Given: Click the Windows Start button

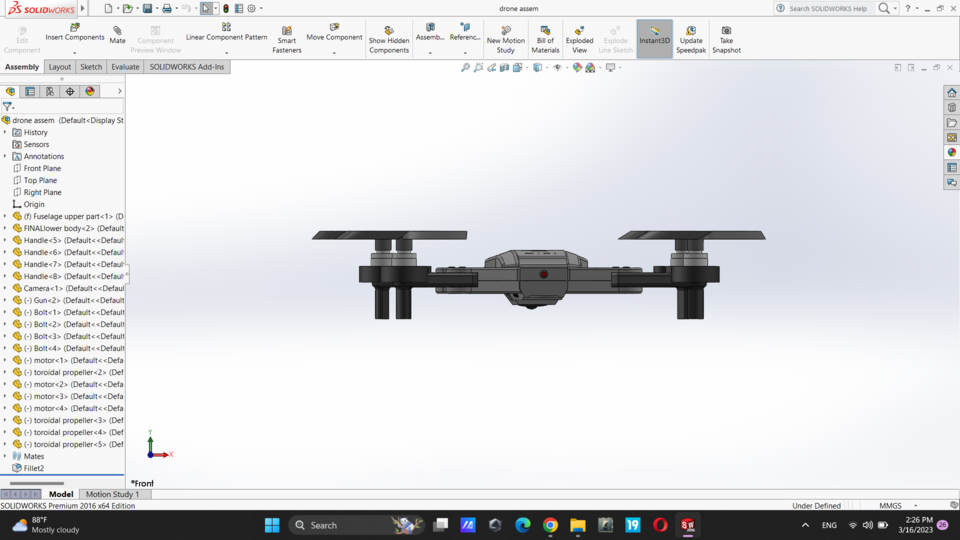Looking at the screenshot, I should pos(272,525).
